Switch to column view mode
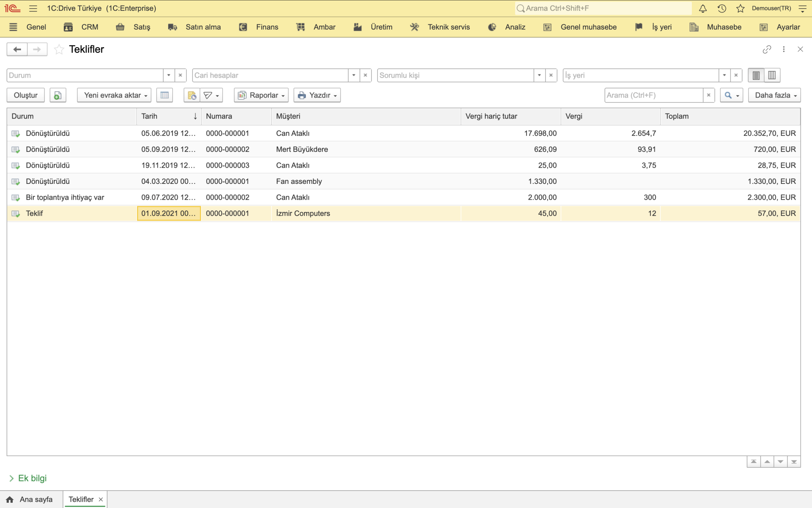812x508 pixels. point(772,75)
